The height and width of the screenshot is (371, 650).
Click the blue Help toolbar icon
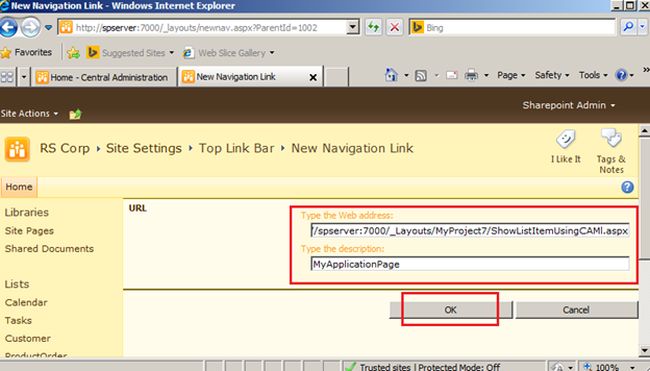click(621, 75)
